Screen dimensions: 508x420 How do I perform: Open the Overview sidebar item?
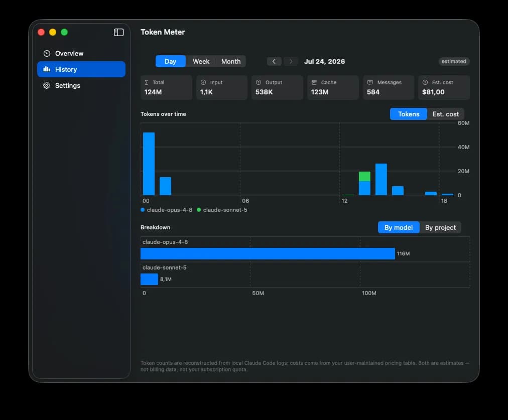tap(81, 53)
